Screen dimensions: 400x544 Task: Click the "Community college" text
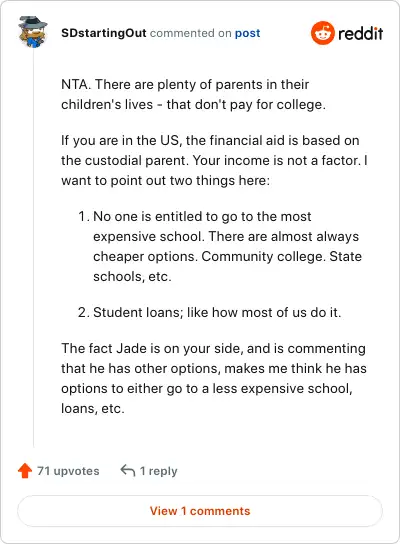(264, 256)
